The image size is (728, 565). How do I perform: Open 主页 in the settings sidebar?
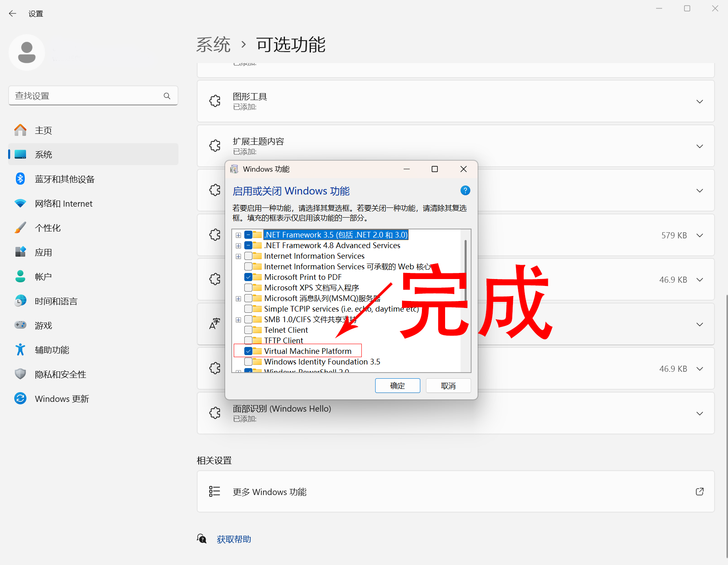(x=93, y=130)
